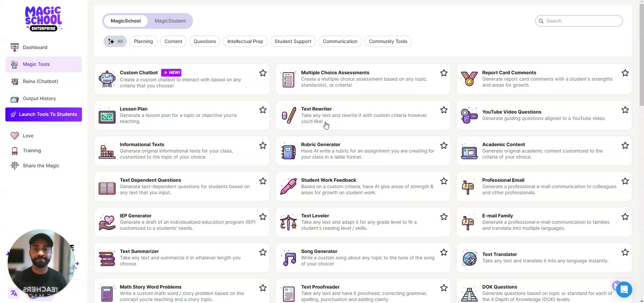Click the Math Story Word Problems calculator icon
644x303 pixels.
tap(107, 294)
